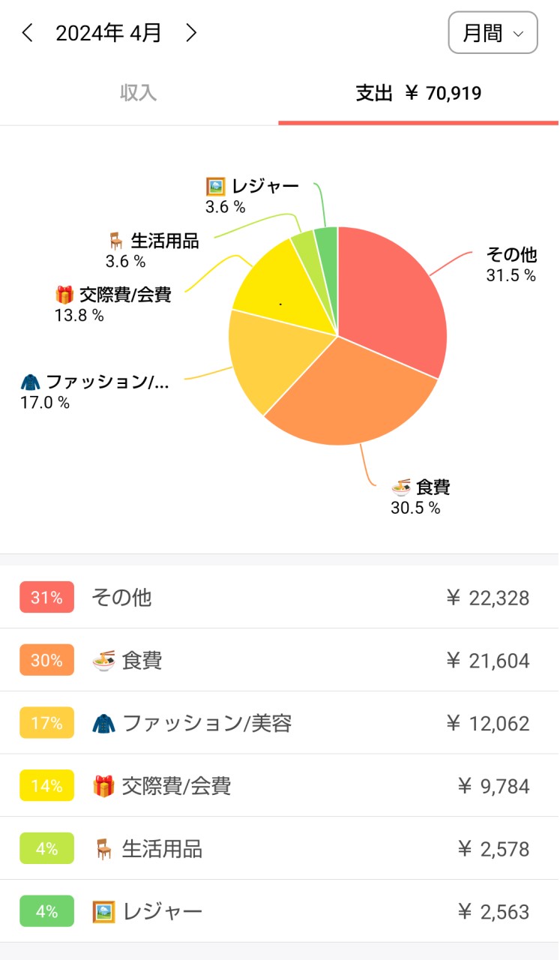Go to next month with right arrow

191,33
